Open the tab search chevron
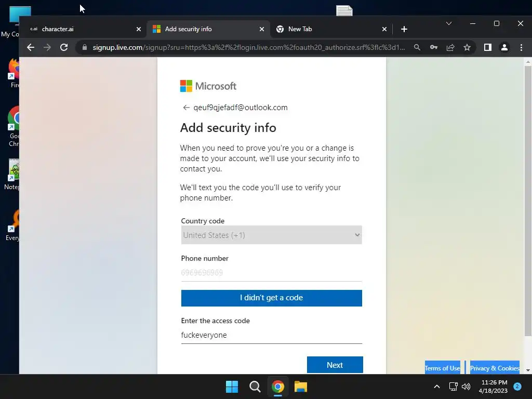Viewport: 532px width, 399px height. 448,23
